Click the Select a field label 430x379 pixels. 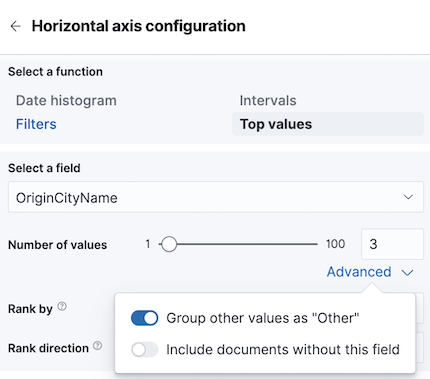(44, 168)
